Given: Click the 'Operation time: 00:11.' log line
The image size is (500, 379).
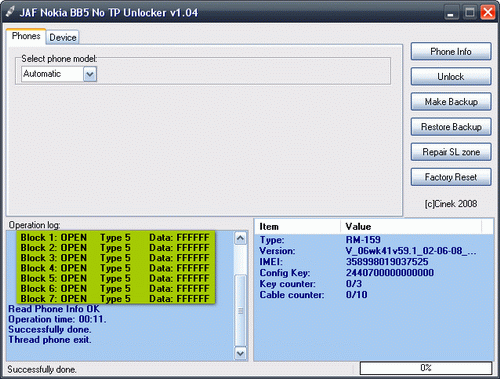Looking at the screenshot, I should point(57,319).
